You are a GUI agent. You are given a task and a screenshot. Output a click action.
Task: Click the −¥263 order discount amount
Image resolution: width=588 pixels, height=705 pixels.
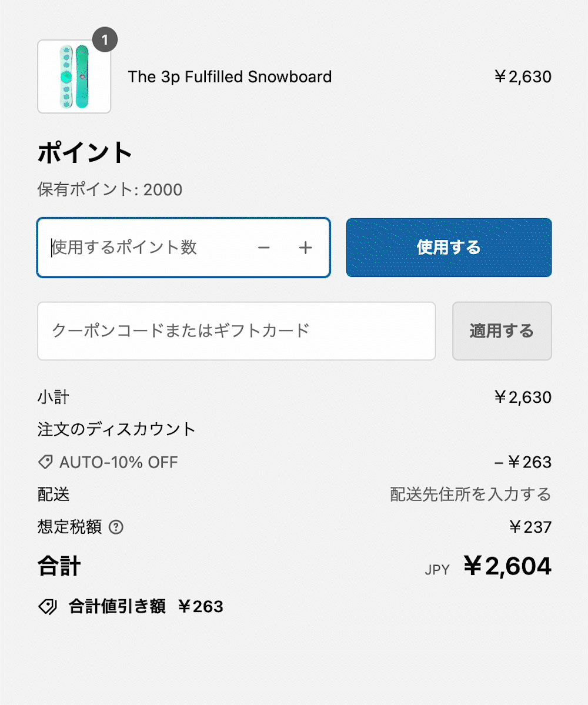523,462
